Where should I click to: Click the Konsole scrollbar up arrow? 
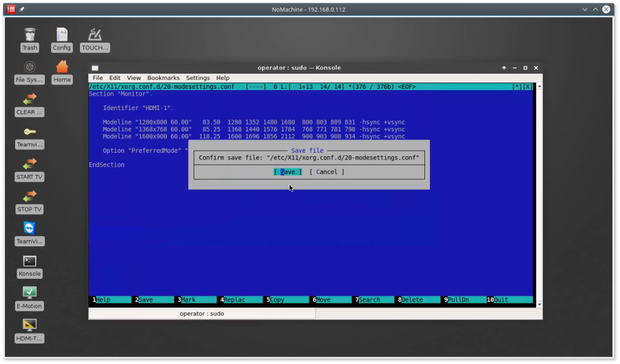point(538,87)
